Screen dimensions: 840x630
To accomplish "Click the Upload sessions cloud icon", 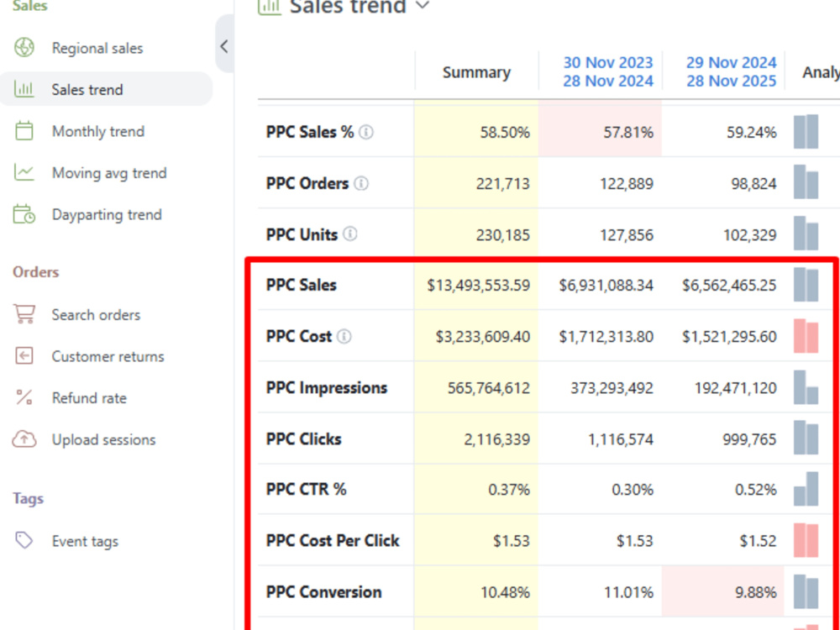I will (x=24, y=438).
